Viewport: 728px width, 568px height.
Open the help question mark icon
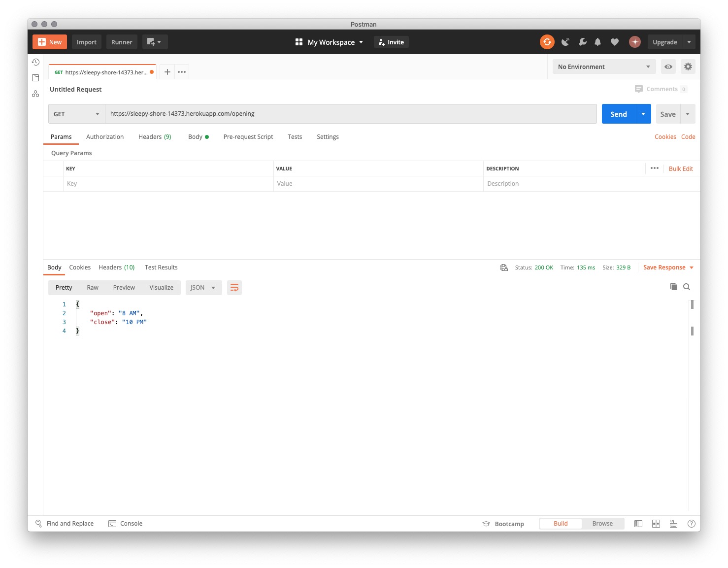click(691, 524)
